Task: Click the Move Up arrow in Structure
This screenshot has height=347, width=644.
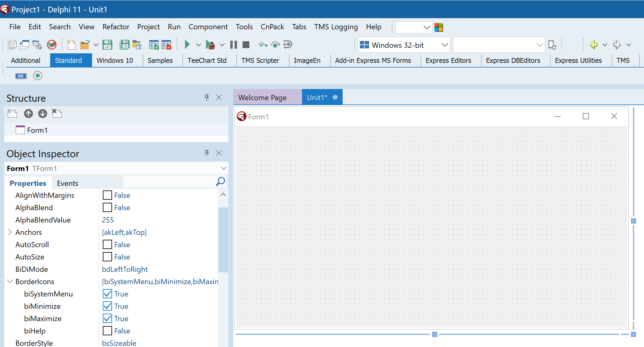Action: pos(28,114)
